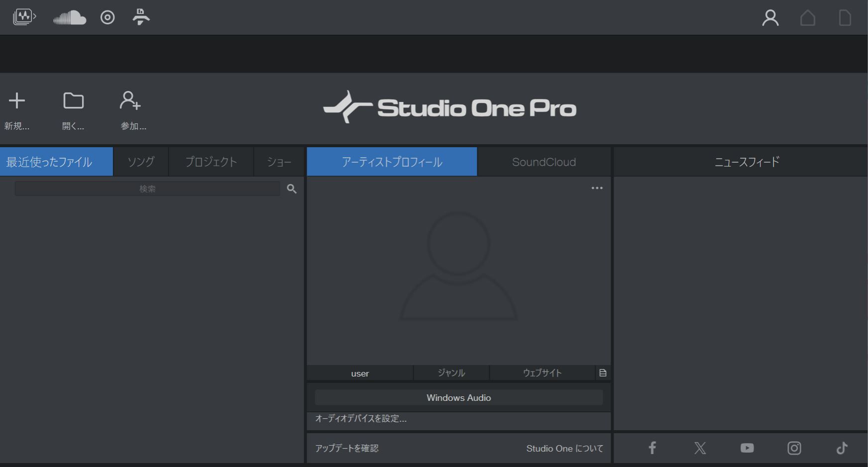Open Studio One について link
The image size is (868, 467).
click(565, 448)
